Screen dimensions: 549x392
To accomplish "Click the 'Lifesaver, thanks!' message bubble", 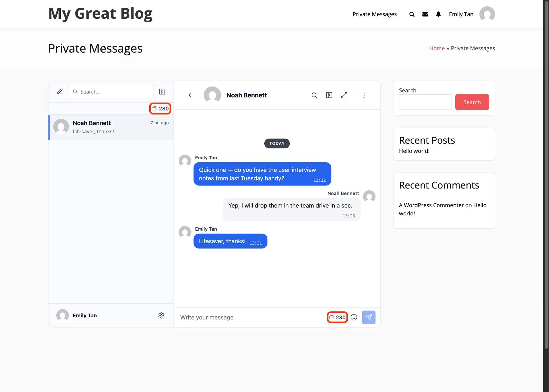I will click(x=230, y=241).
